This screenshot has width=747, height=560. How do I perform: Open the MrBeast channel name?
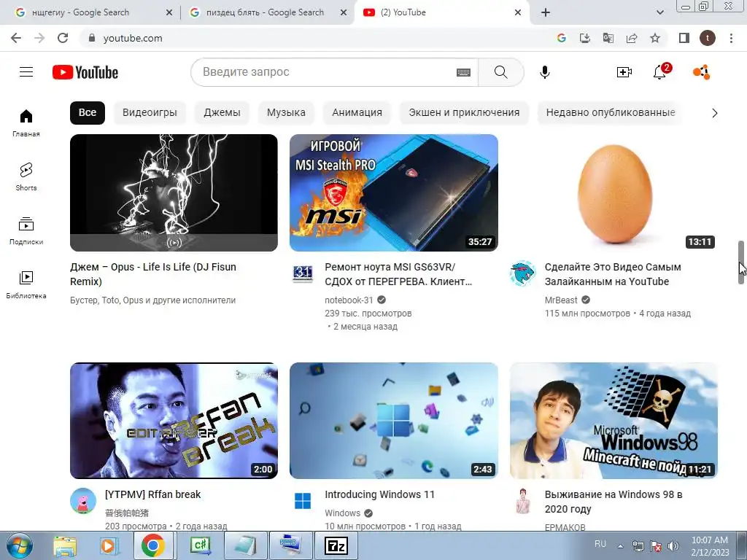point(561,300)
